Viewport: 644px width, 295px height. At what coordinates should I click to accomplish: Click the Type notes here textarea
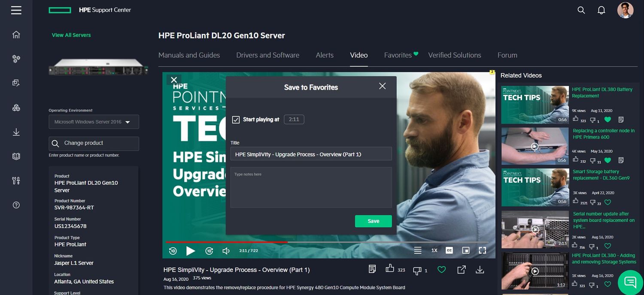coord(311,187)
